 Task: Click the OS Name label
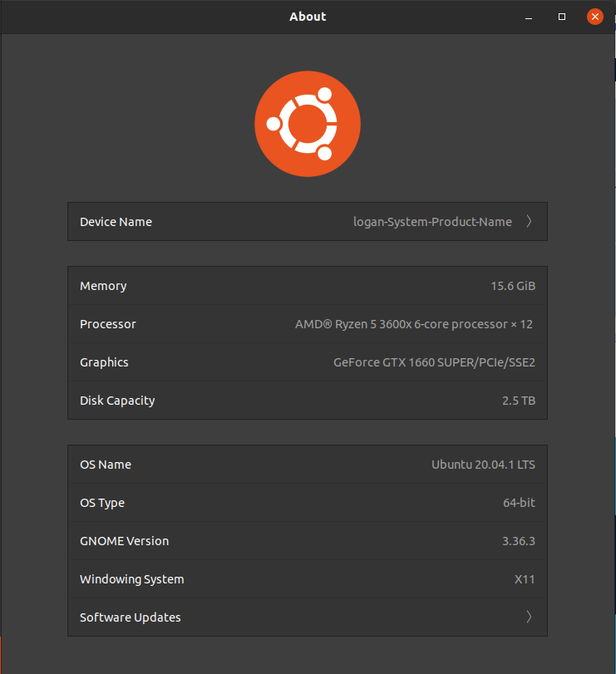pos(106,465)
